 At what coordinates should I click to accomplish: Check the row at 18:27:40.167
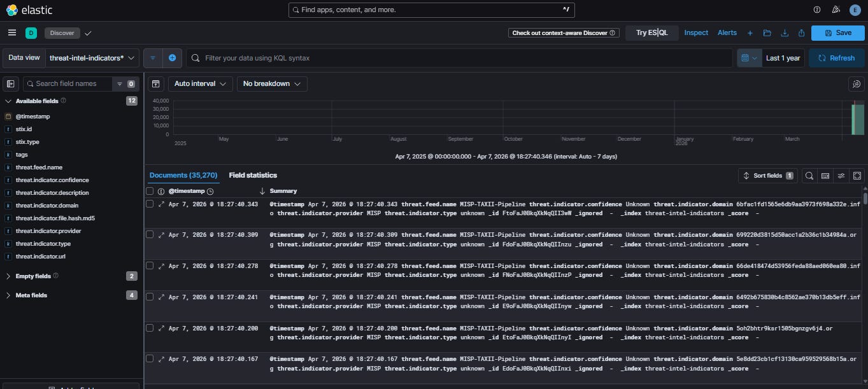[x=150, y=358]
